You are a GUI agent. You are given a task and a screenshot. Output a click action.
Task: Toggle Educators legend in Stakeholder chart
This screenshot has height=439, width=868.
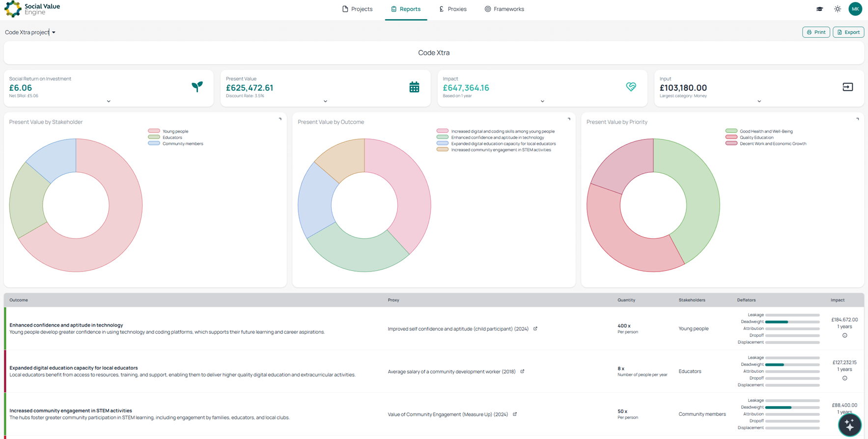[x=165, y=137]
